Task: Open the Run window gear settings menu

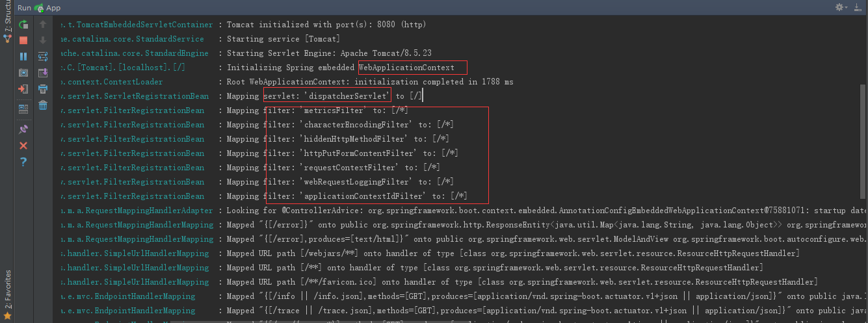Action: tap(841, 7)
